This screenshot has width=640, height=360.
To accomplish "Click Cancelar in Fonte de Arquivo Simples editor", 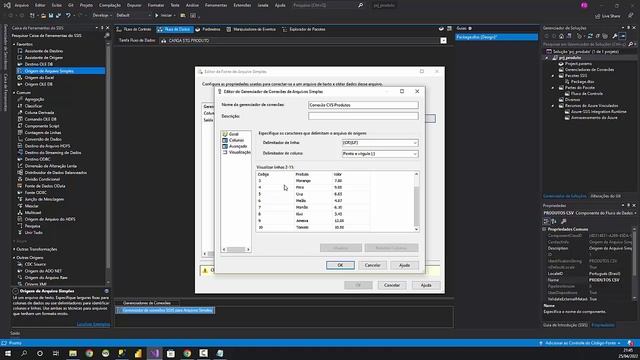I will pyautogui.click(x=392, y=285).
